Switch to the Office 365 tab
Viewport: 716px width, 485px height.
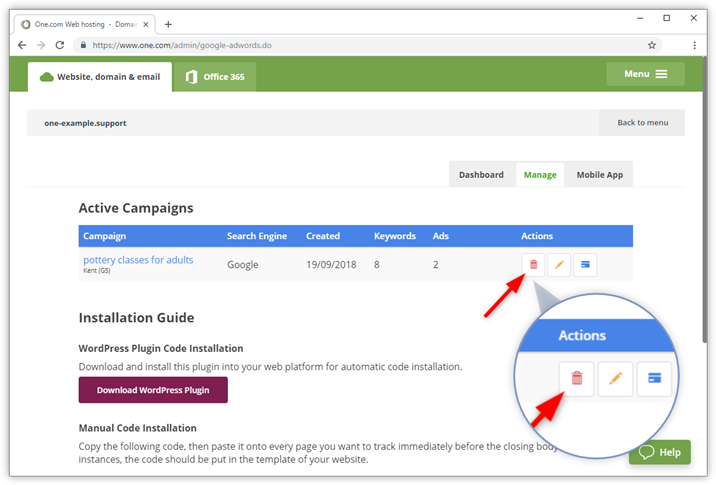coord(215,77)
